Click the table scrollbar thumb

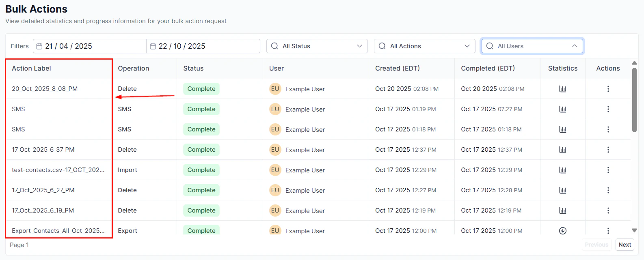pyautogui.click(x=634, y=100)
